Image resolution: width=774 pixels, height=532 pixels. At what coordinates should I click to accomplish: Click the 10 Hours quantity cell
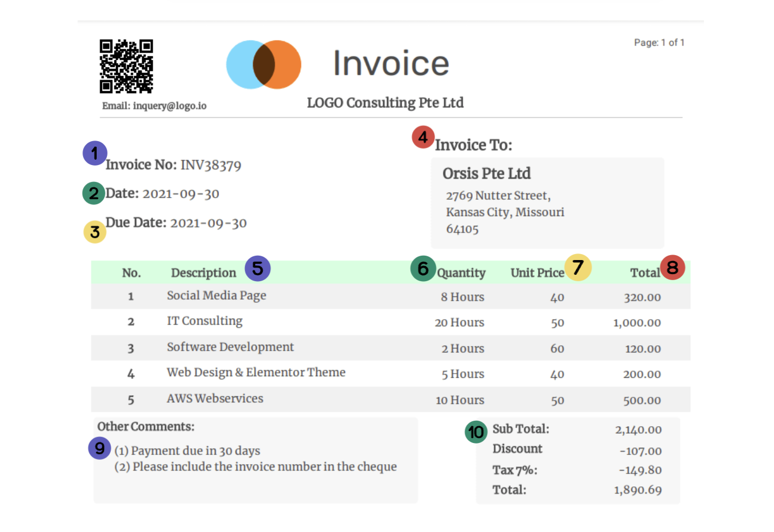coord(460,400)
